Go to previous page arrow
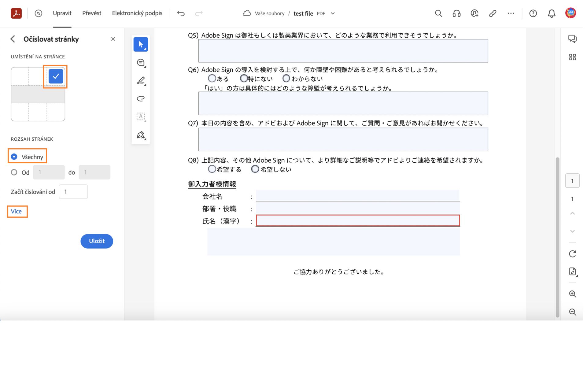 pyautogui.click(x=573, y=213)
